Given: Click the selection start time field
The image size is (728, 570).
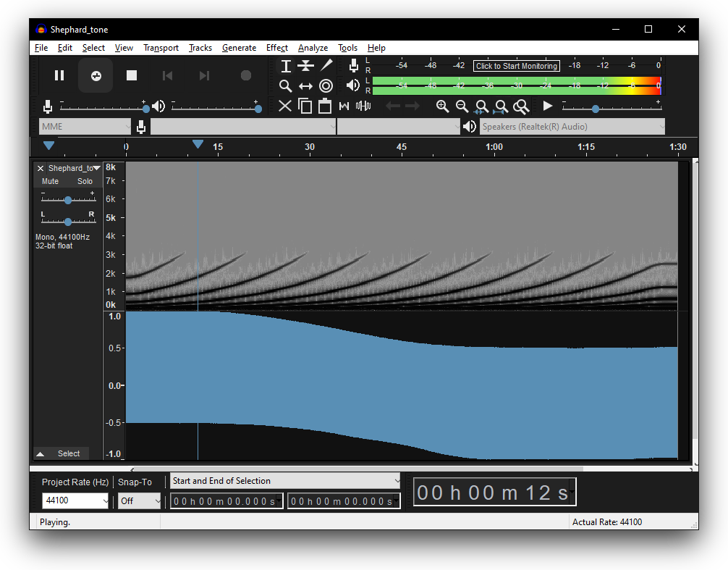Looking at the screenshot, I should 227,501.
